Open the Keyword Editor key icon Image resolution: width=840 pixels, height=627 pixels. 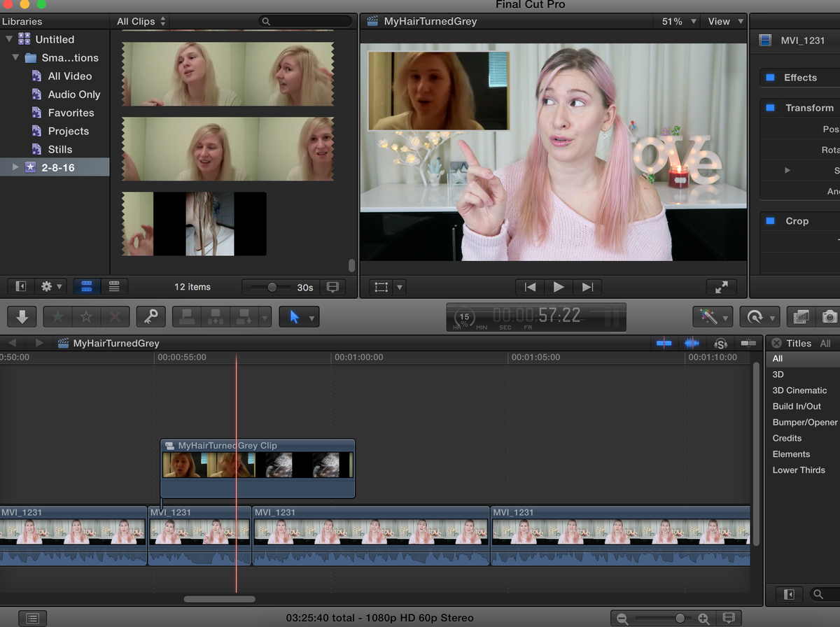(x=150, y=317)
